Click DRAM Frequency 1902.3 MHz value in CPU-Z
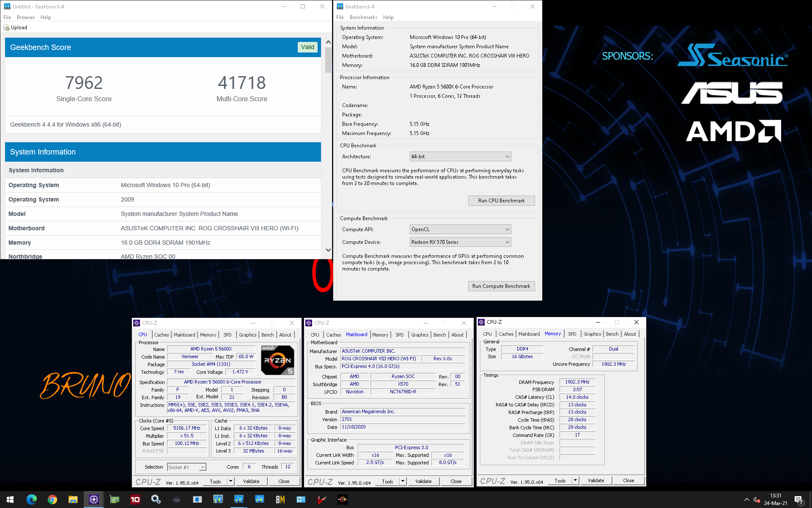Screen dimensions: 812x508 click(x=577, y=382)
